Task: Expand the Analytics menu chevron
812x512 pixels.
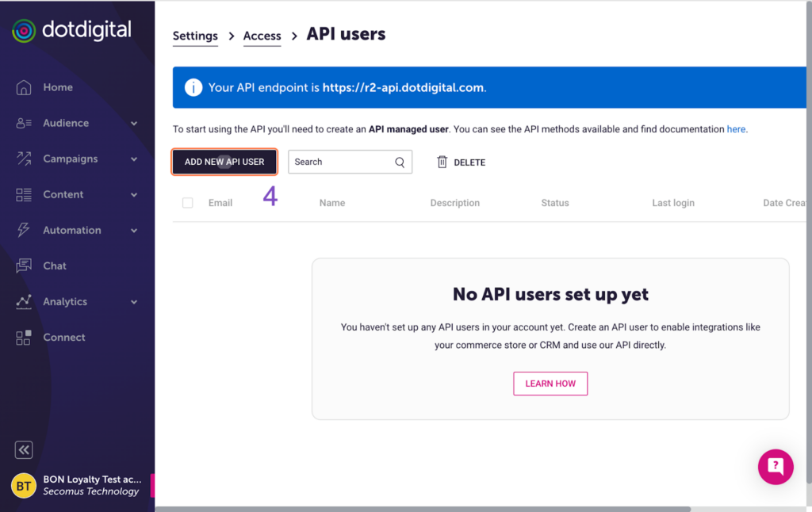Action: point(134,302)
